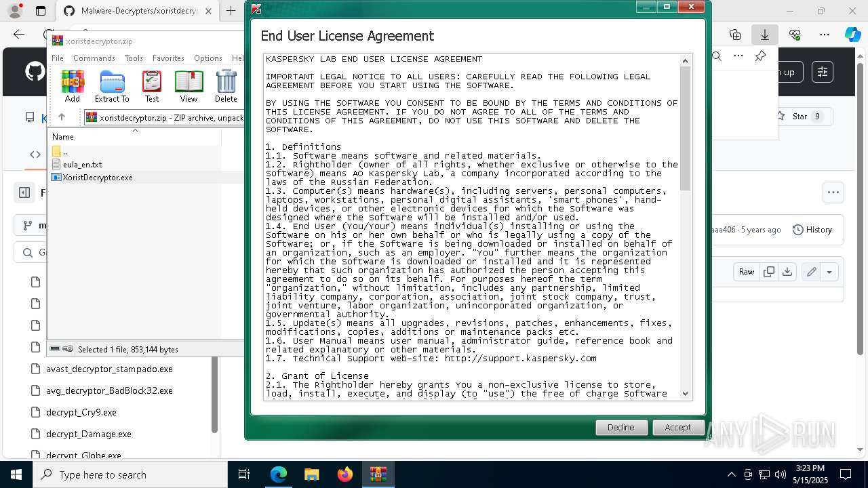868x488 pixels.
Task: Open Edge settings and more menu
Action: pos(825,35)
